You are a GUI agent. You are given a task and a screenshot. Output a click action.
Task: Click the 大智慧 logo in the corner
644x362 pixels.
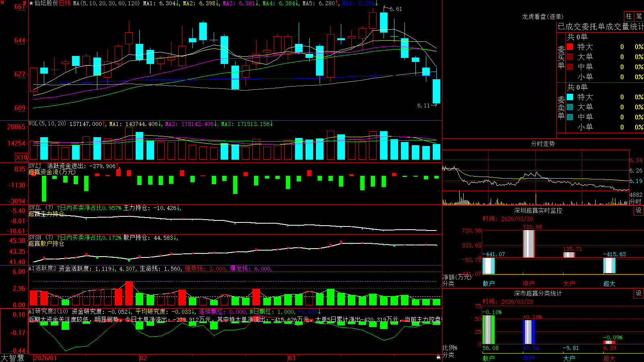coord(13,358)
